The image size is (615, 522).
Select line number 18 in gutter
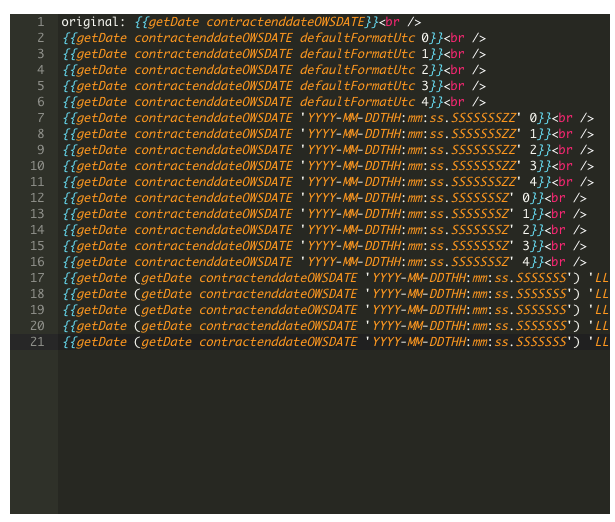(37, 294)
